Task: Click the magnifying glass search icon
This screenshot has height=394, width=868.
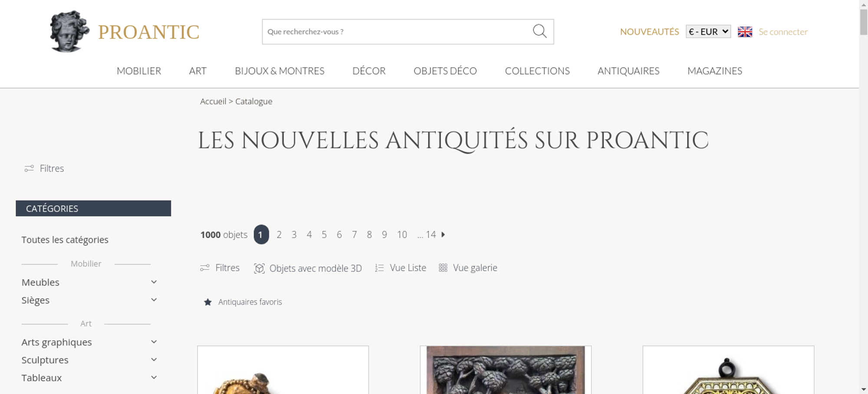Action: click(539, 31)
